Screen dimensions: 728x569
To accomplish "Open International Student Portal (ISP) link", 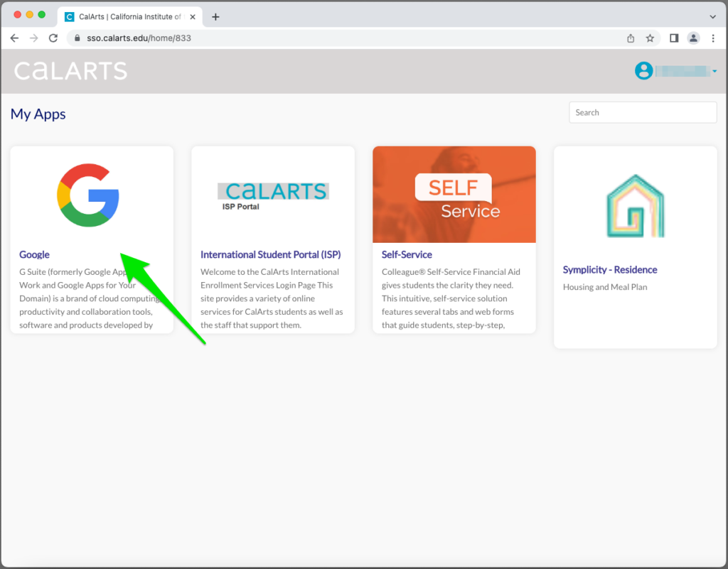I will (x=271, y=254).
